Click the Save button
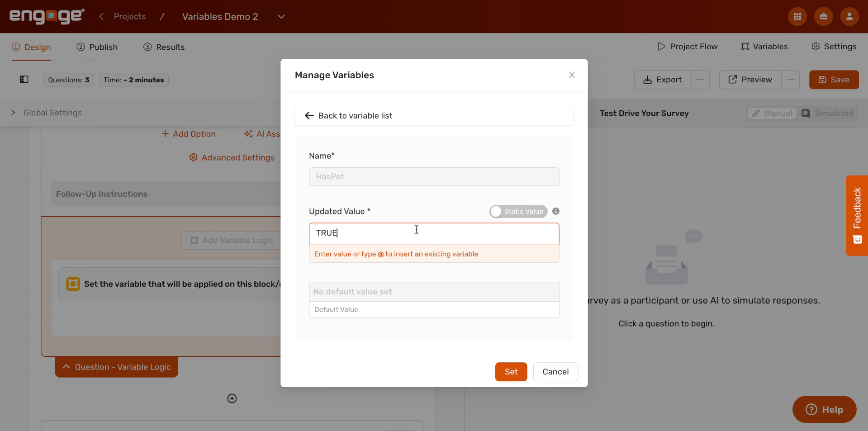The height and width of the screenshot is (431, 868). 834,80
